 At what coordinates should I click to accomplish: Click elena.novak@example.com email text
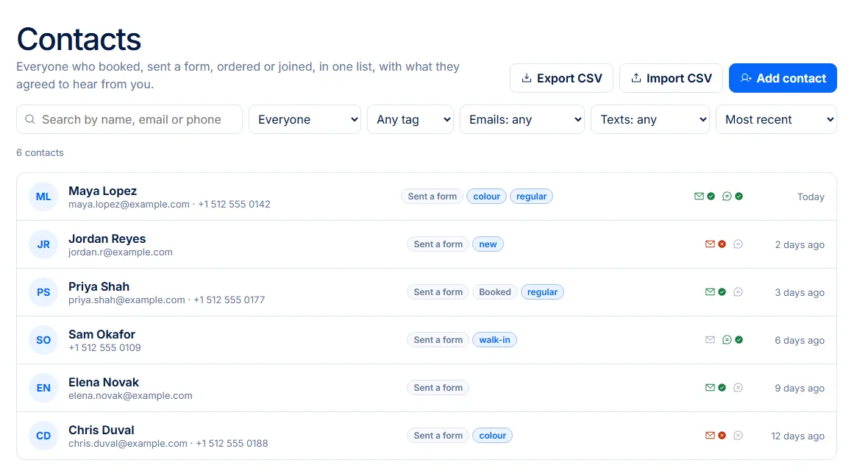click(x=131, y=396)
